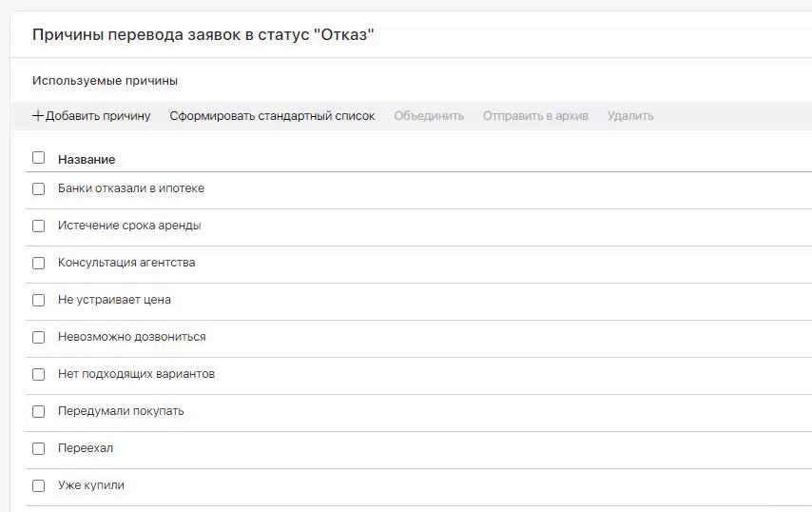
Task: Open the Нет подходящих вариантов reason
Action: tap(136, 374)
